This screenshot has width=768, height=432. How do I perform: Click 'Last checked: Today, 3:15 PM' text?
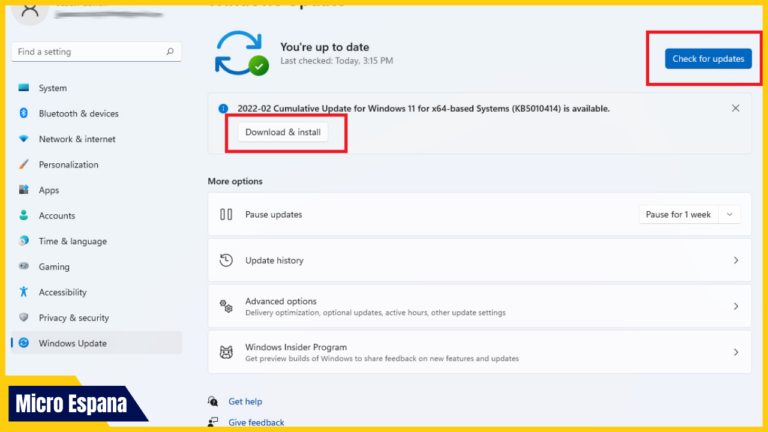pyautogui.click(x=336, y=61)
